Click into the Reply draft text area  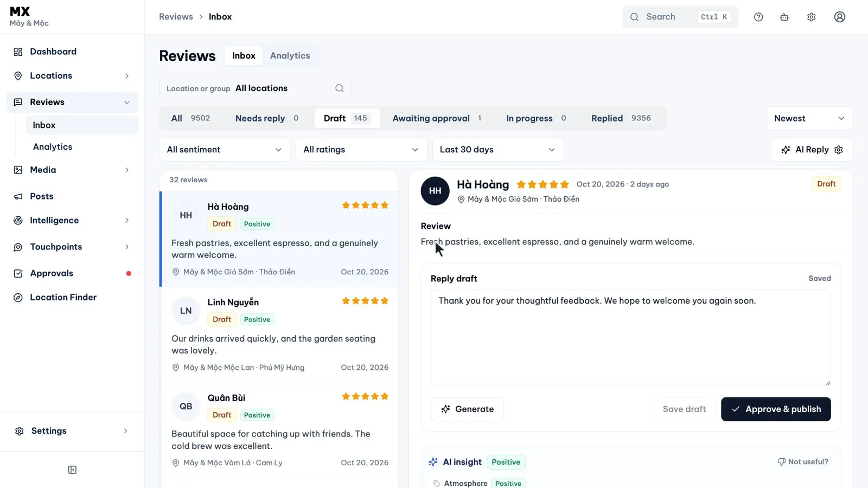pyautogui.click(x=630, y=338)
